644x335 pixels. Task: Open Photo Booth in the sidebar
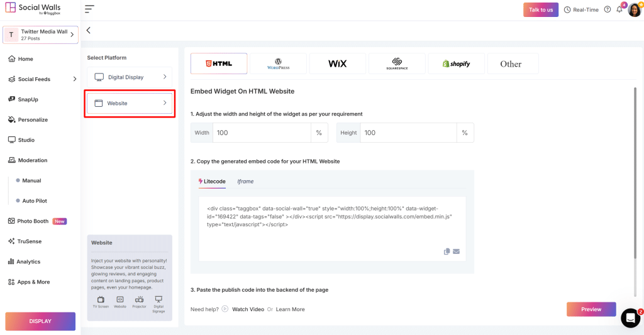(x=37, y=221)
